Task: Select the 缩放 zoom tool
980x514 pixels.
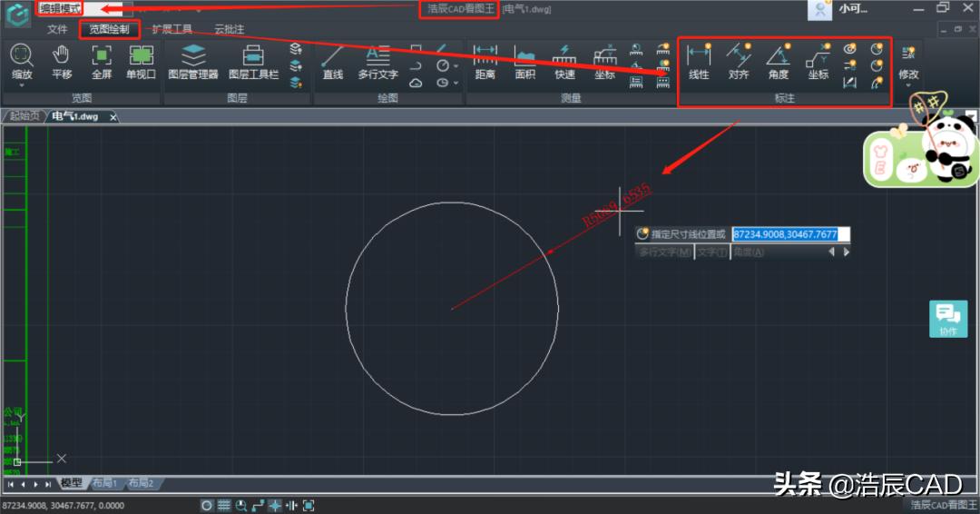Action: tap(21, 61)
